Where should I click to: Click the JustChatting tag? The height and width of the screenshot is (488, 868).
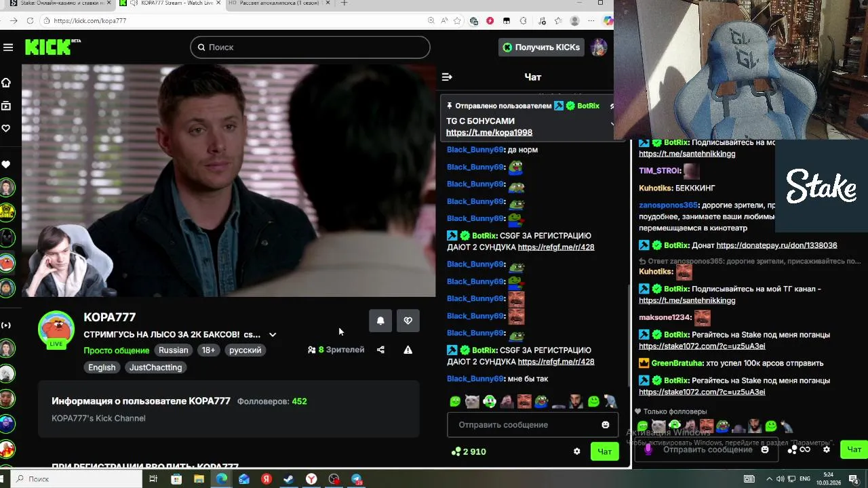[155, 367]
